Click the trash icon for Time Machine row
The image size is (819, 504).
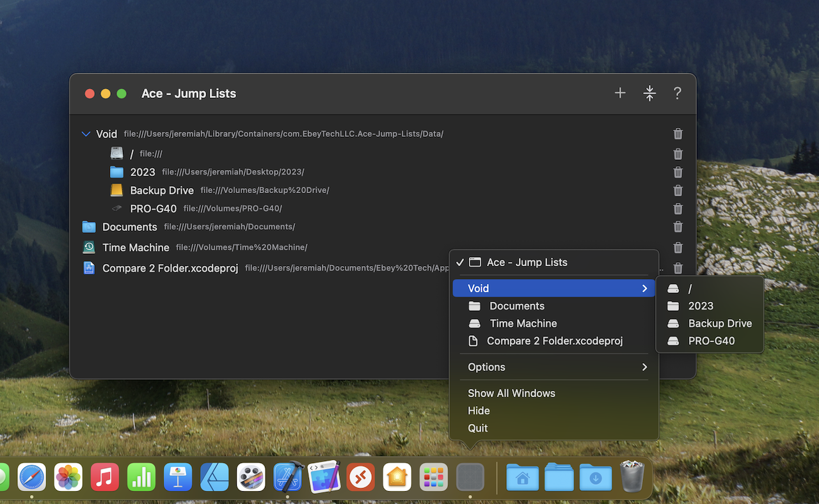[678, 248]
